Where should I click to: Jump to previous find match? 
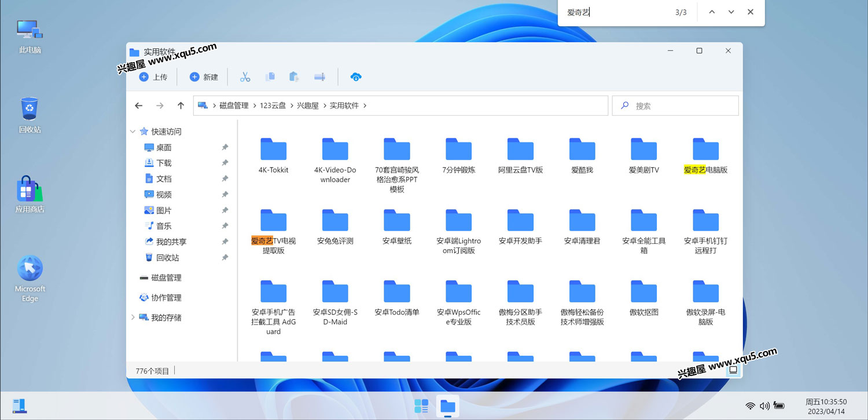(712, 12)
